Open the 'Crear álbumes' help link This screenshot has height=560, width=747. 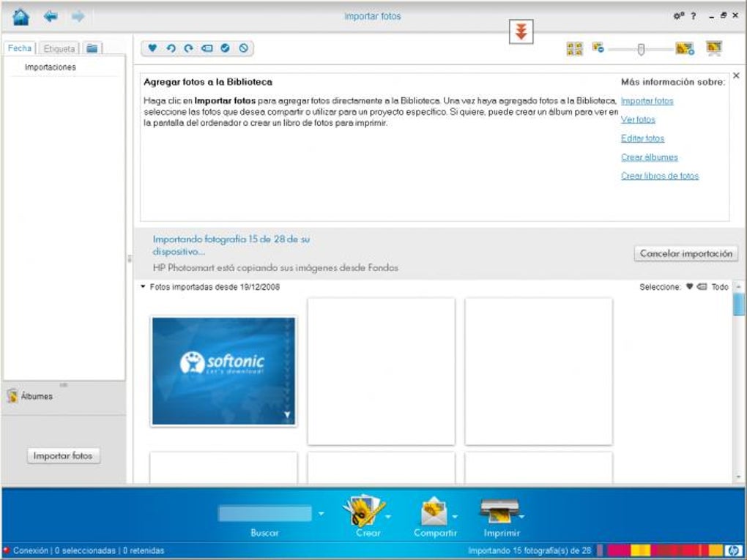[x=650, y=157]
